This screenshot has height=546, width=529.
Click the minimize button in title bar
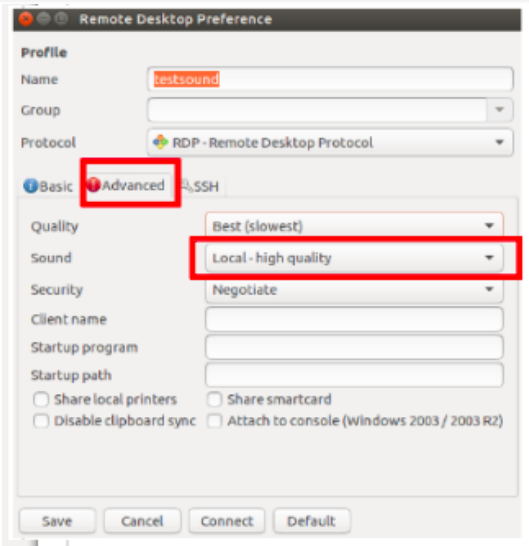pyautogui.click(x=44, y=19)
